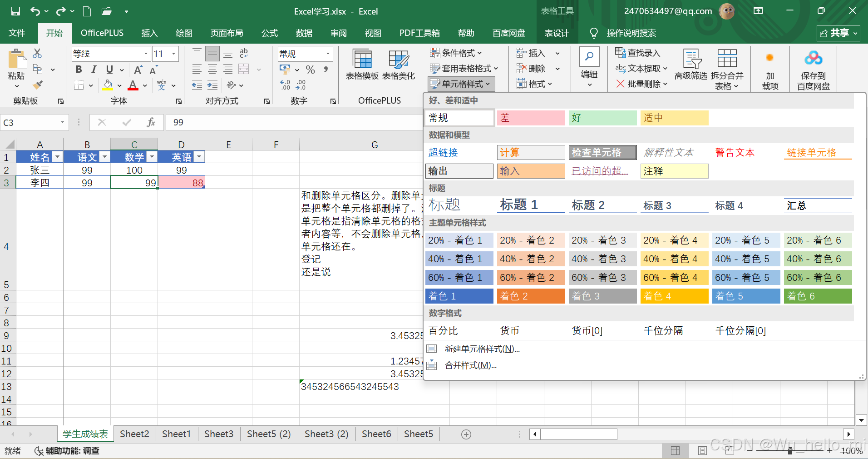Click page layout view in status bar
This screenshot has height=459, width=868.
click(703, 450)
